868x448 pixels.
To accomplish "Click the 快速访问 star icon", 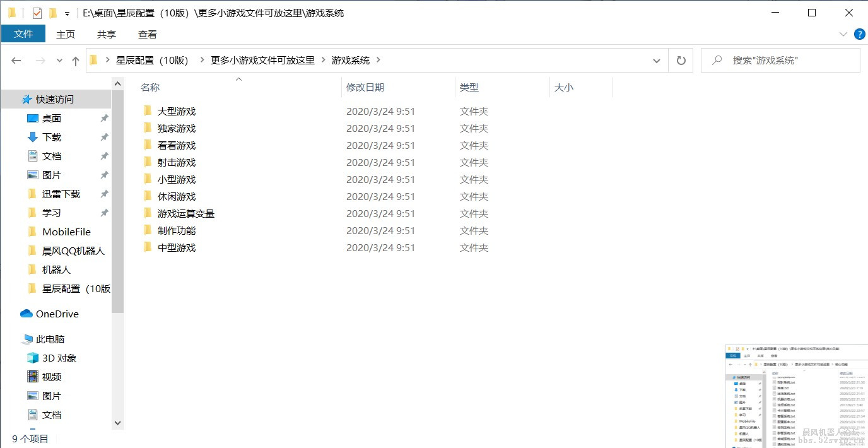I will pos(28,99).
